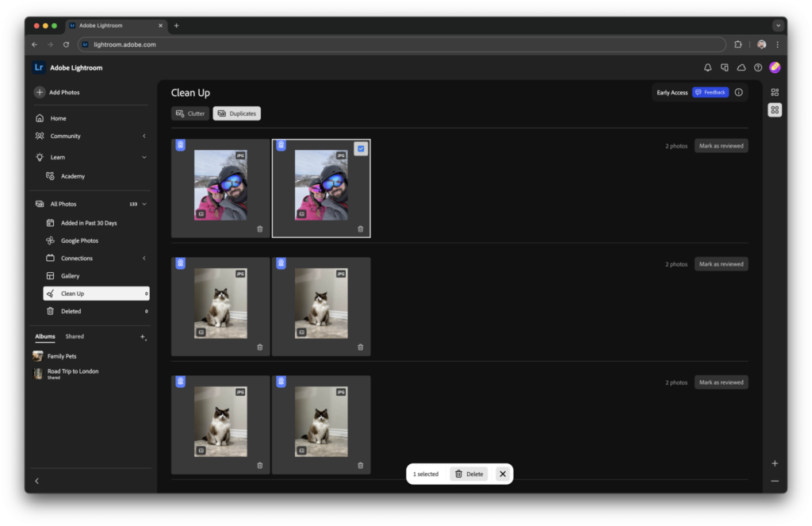Open Gallery in the sidebar
Screen dimensions: 812x526
[x=71, y=276]
